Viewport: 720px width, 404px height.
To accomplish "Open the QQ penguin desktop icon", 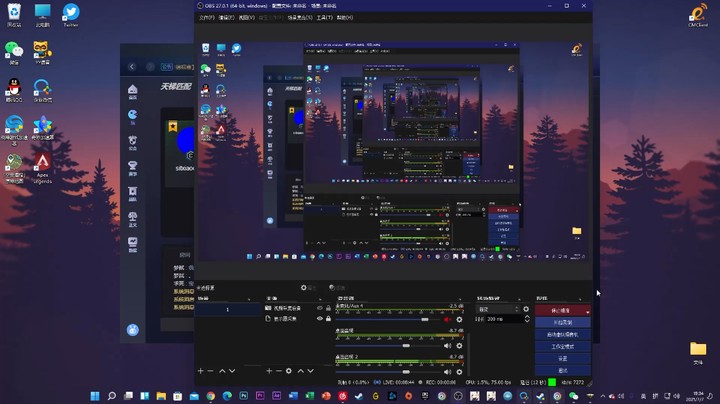I will [14, 90].
